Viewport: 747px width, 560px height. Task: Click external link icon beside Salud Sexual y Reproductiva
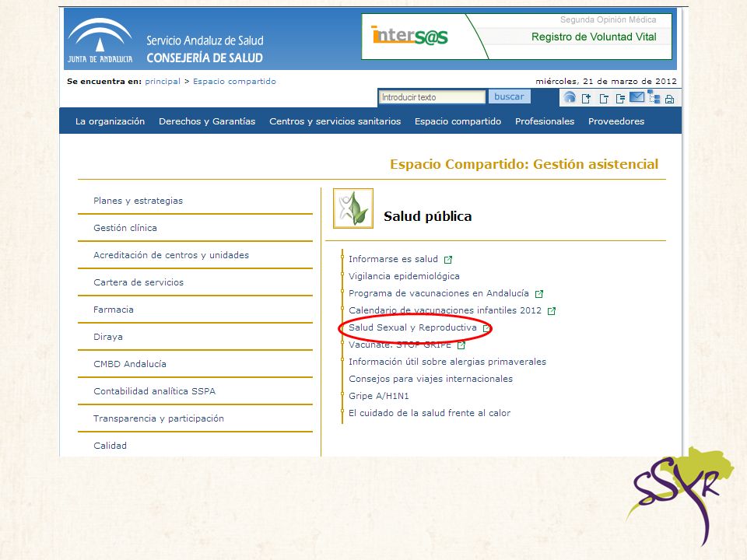[x=486, y=328]
